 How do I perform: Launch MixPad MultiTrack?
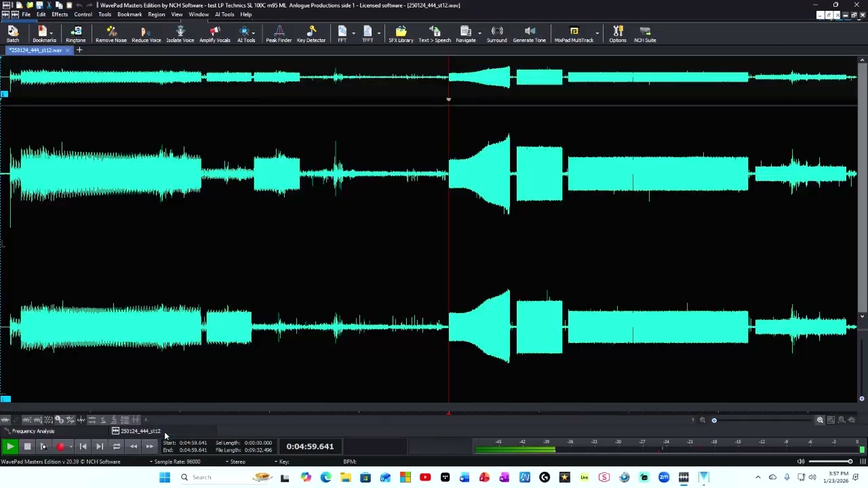[x=574, y=34]
